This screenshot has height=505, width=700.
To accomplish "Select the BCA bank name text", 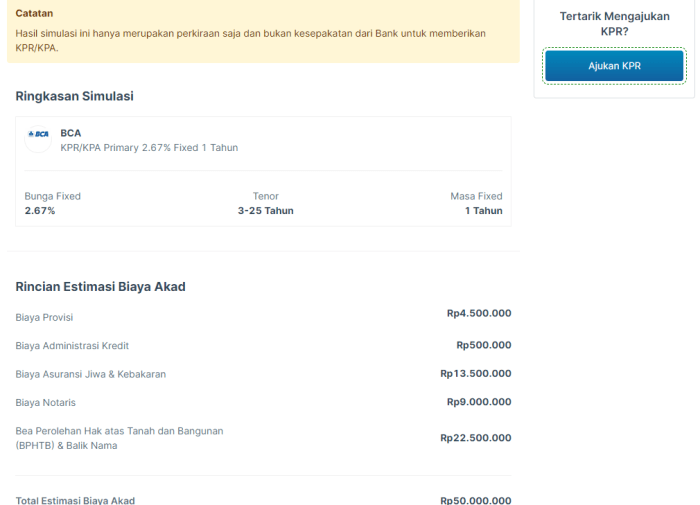I will 71,133.
